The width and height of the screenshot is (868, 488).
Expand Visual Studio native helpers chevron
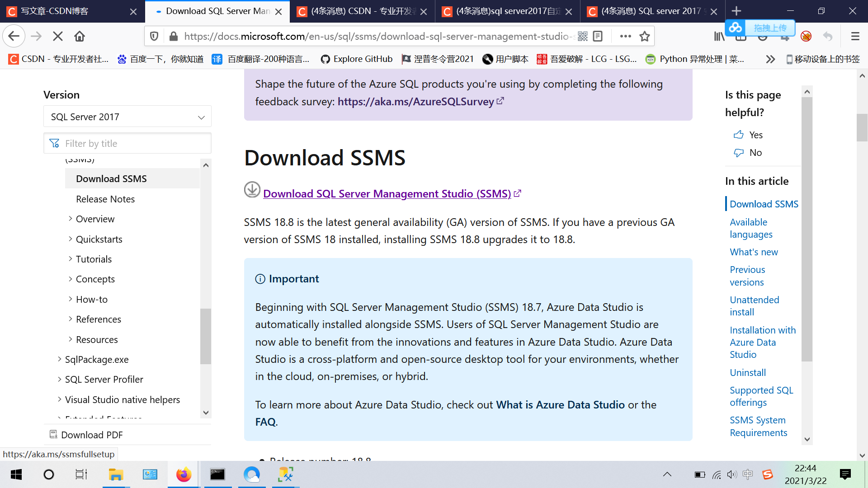(x=59, y=399)
